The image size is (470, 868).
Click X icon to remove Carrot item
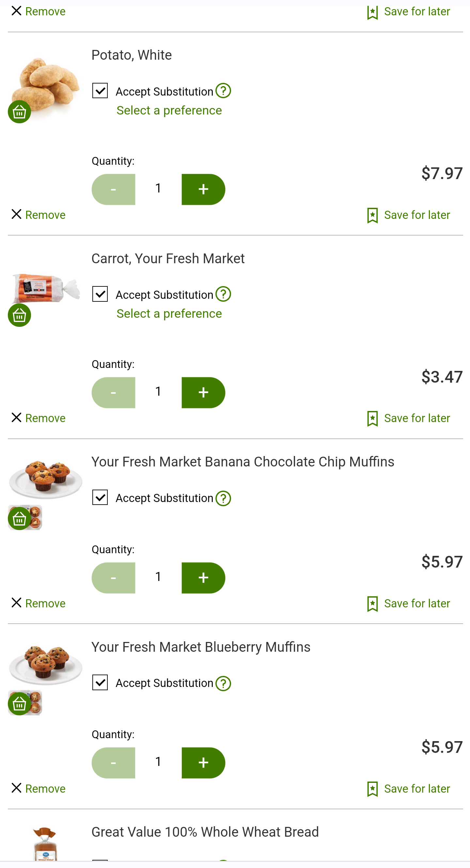pos(16,418)
